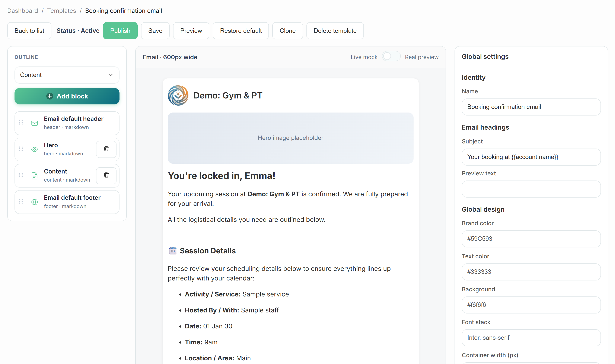Screen dimensions: 615x364
Task: Open the Preview button
Action: pyautogui.click(x=191, y=31)
